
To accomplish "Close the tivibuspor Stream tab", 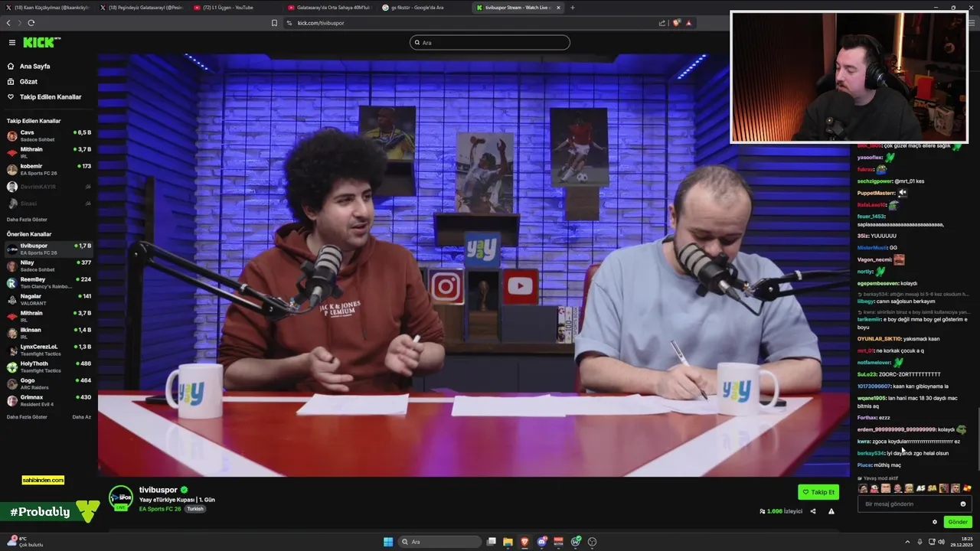I will [x=558, y=8].
